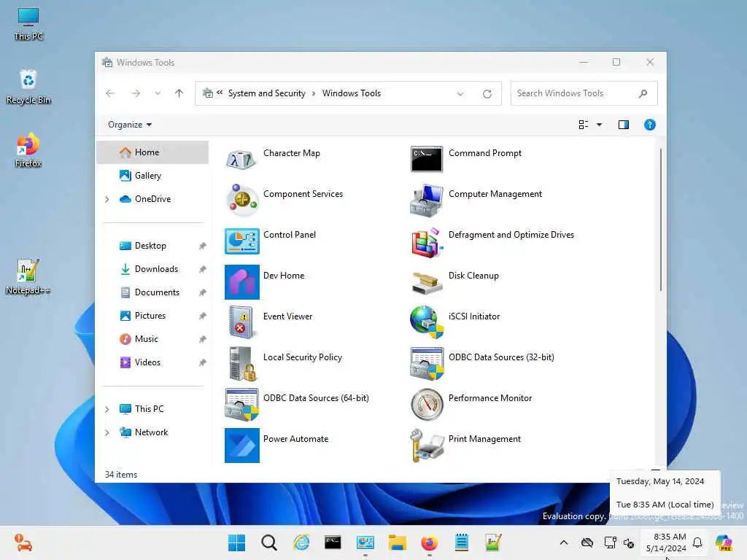Open the Event Viewer icon

pos(241,322)
